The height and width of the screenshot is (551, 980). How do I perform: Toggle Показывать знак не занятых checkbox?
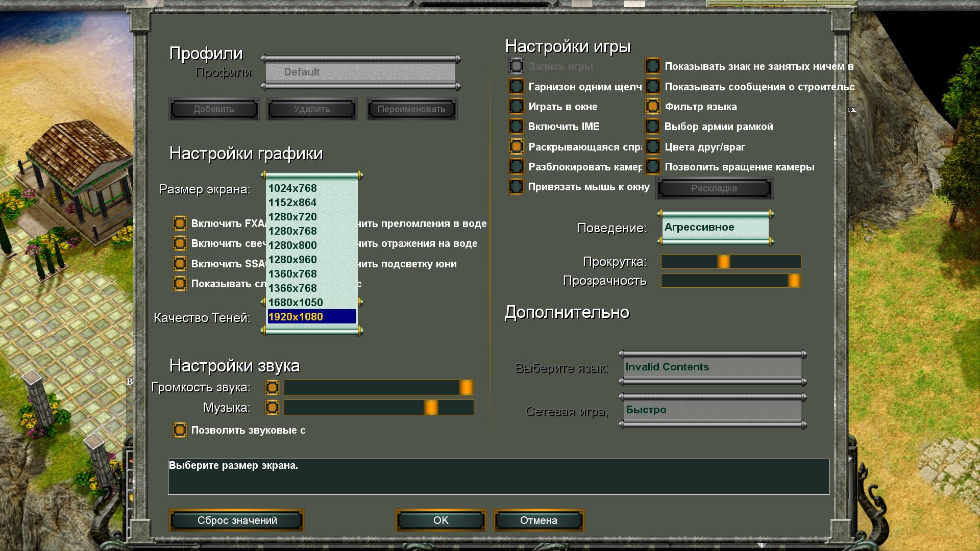coord(653,66)
